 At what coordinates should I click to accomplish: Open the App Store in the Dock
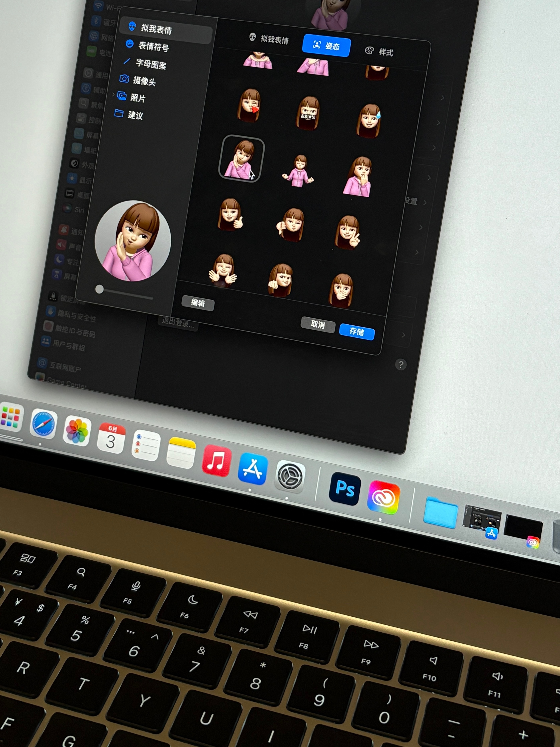click(x=253, y=469)
